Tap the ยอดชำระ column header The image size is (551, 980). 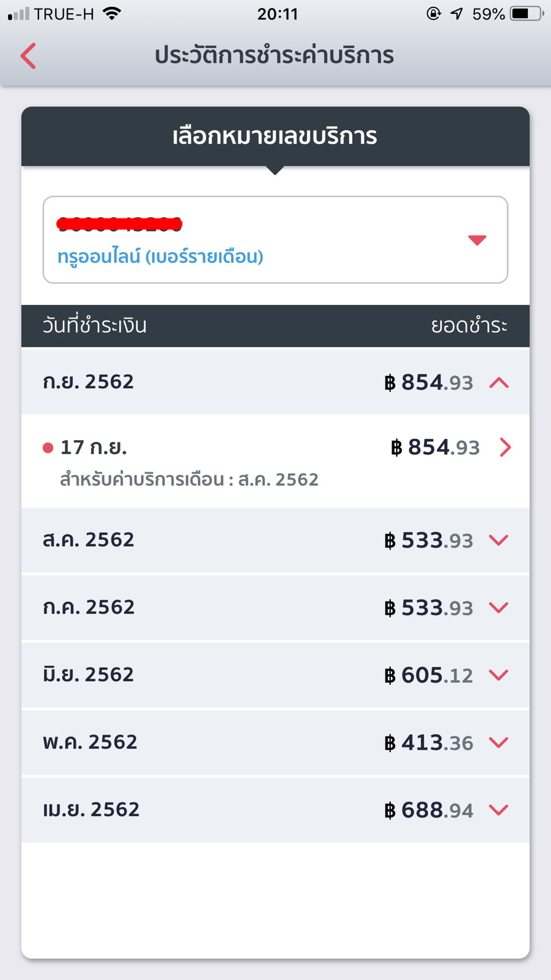pos(469,326)
